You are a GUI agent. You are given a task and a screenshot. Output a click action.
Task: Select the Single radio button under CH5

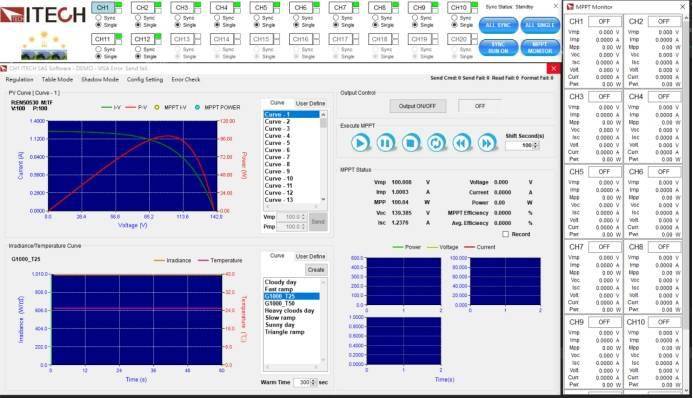tap(257, 25)
